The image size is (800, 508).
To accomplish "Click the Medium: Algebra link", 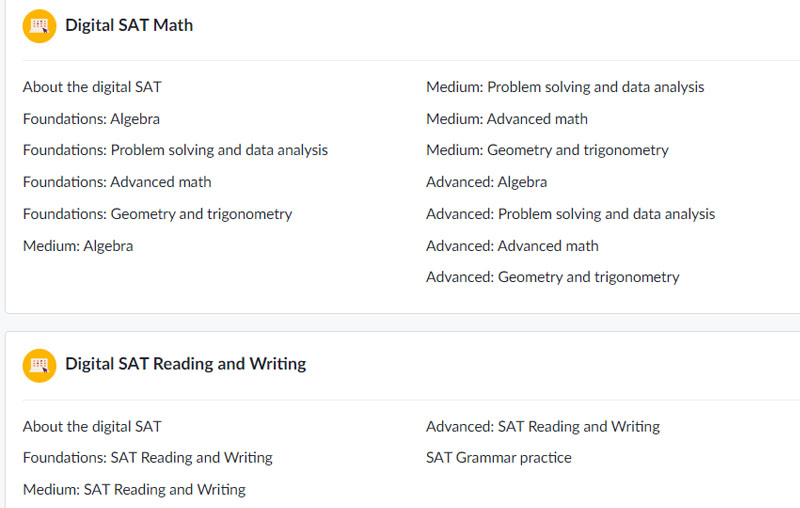I will click(x=78, y=246).
